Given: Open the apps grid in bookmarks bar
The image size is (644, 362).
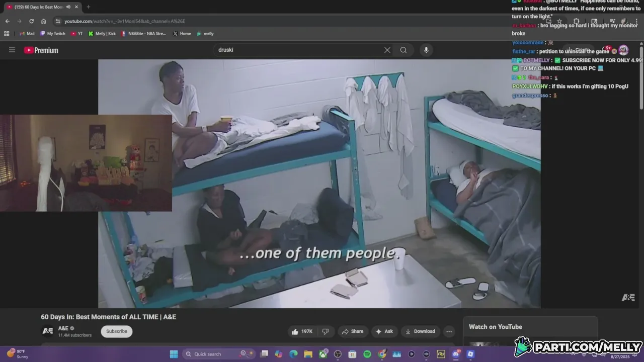Looking at the screenshot, I should (7, 34).
